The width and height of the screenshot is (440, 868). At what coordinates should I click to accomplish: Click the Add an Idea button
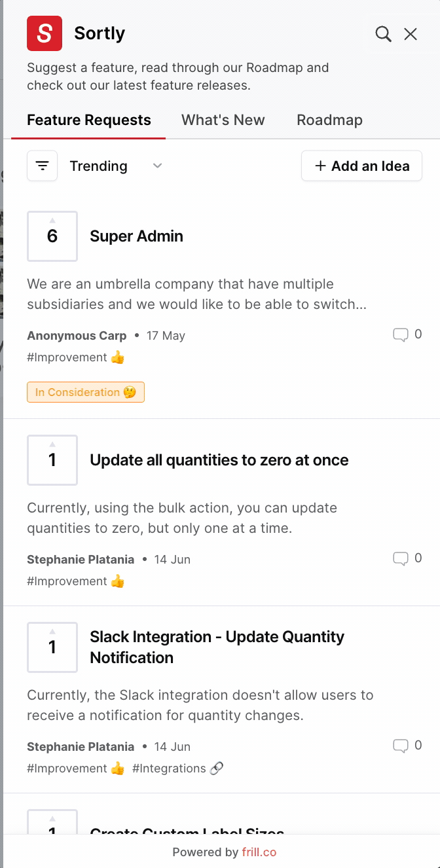click(361, 166)
